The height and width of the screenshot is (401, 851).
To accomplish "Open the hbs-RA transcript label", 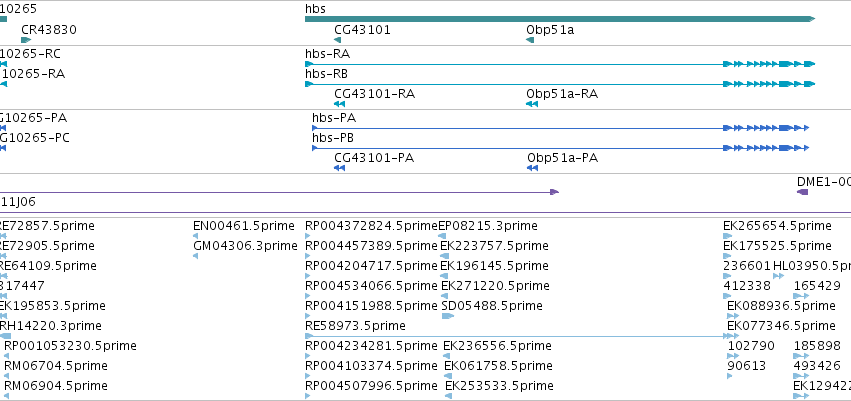I will pyautogui.click(x=328, y=54).
